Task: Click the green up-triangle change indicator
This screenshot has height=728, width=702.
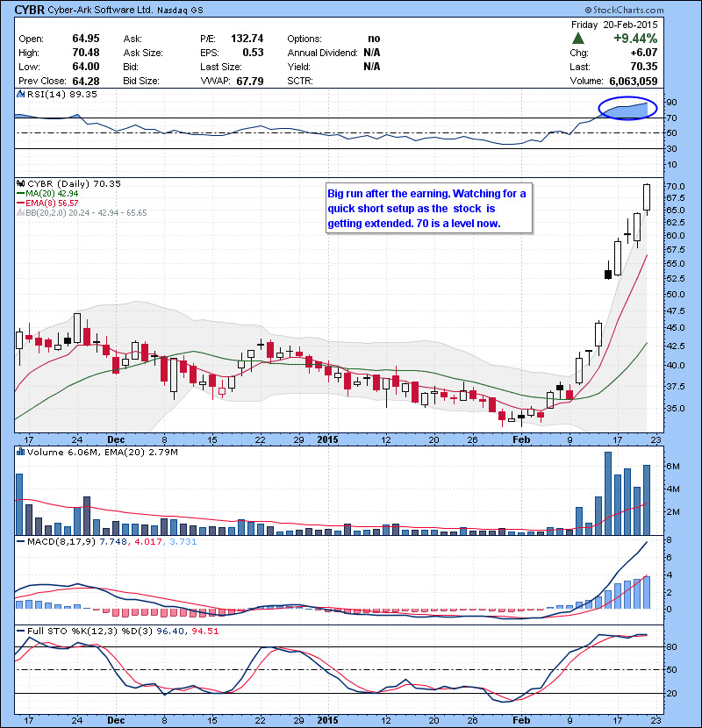Action: [x=578, y=38]
